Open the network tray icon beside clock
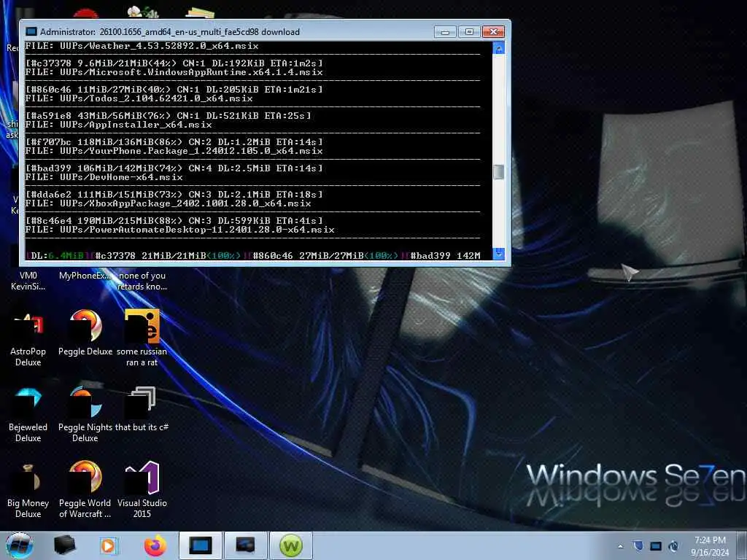 (673, 546)
